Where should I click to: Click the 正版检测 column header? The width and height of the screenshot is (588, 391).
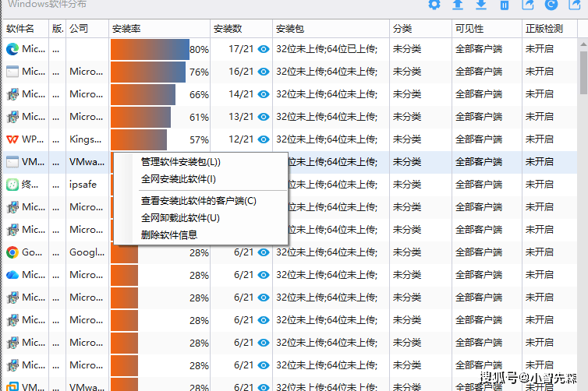tap(544, 29)
